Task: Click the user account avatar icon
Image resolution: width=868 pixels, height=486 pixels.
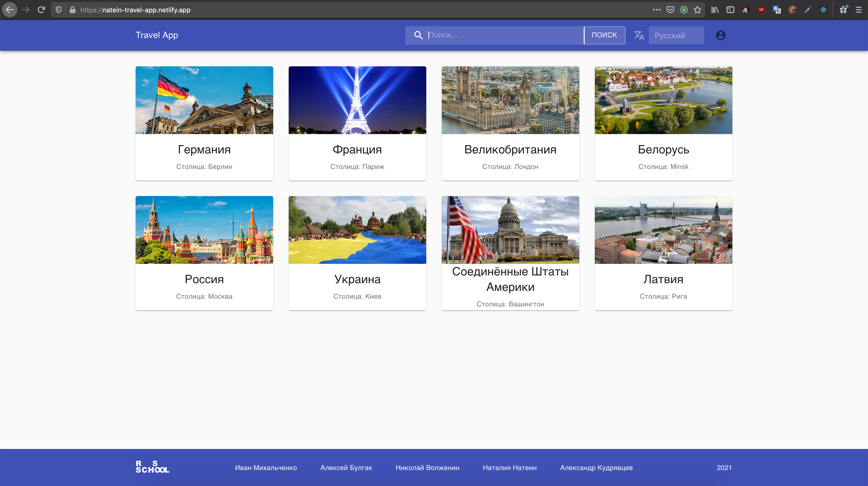Action: click(721, 35)
